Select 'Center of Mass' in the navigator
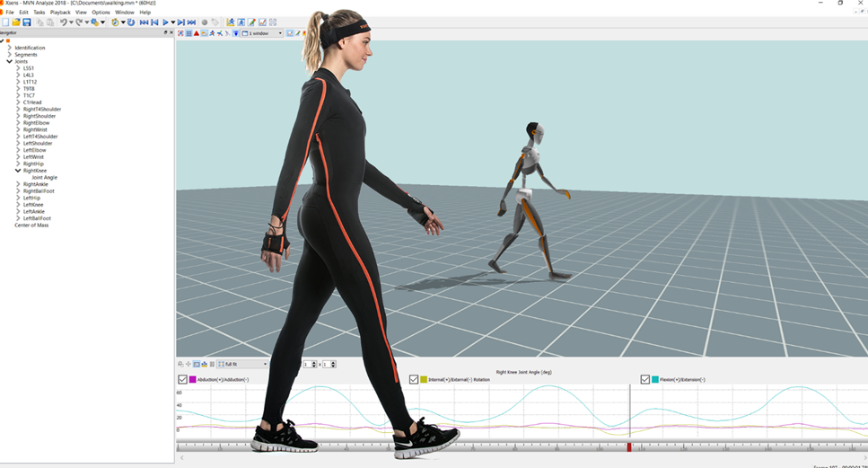The image size is (868, 468). [31, 225]
